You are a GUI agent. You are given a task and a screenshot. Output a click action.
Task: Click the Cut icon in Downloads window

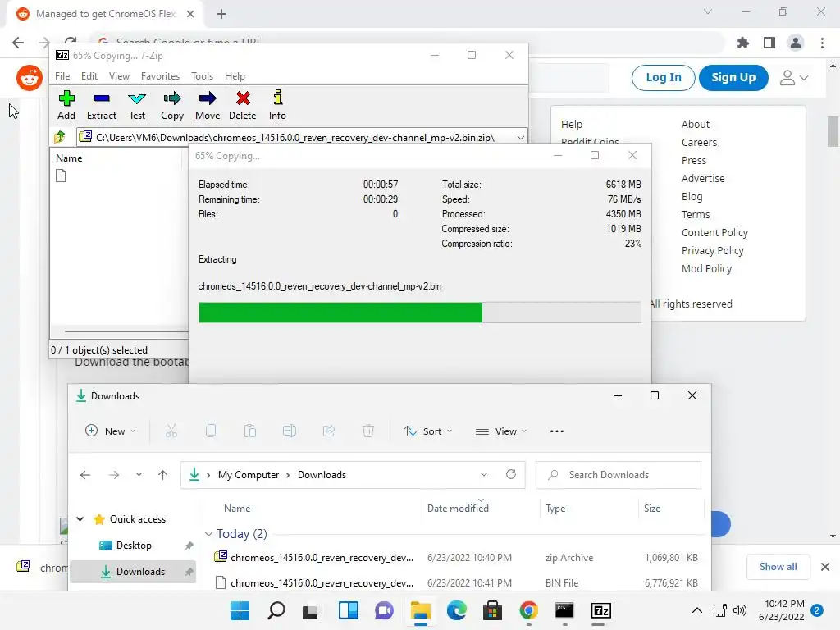click(171, 431)
